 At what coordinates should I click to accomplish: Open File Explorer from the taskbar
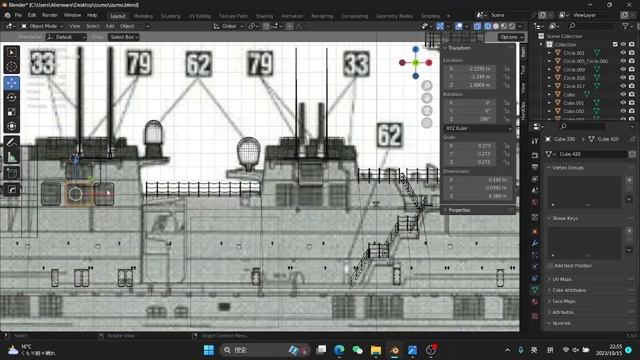376,350
